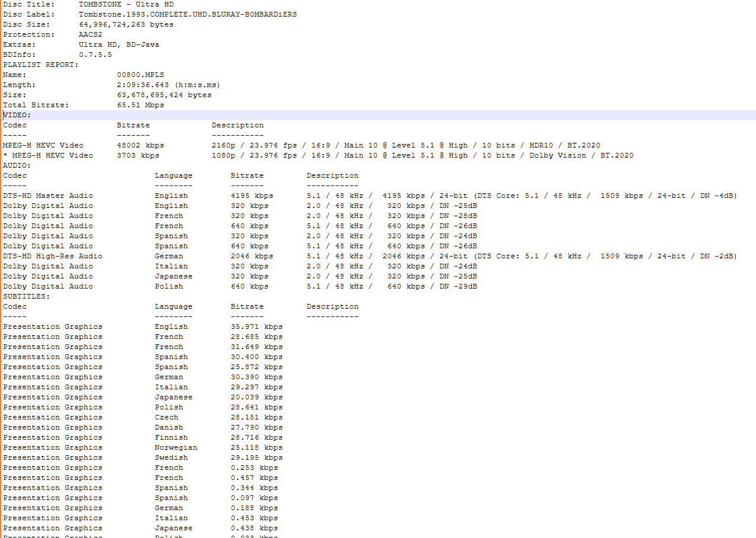Click the DTS-HD High-Res Audio German row
Viewport: 756px width, 538px height.
click(178, 255)
